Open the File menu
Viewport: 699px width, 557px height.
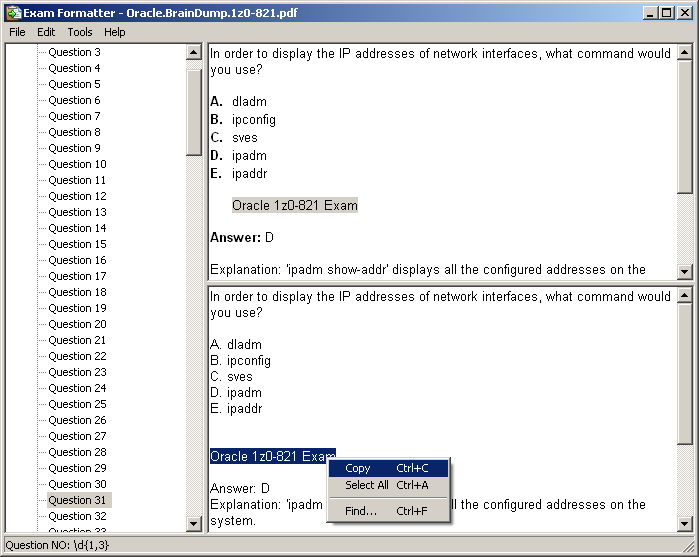17,32
